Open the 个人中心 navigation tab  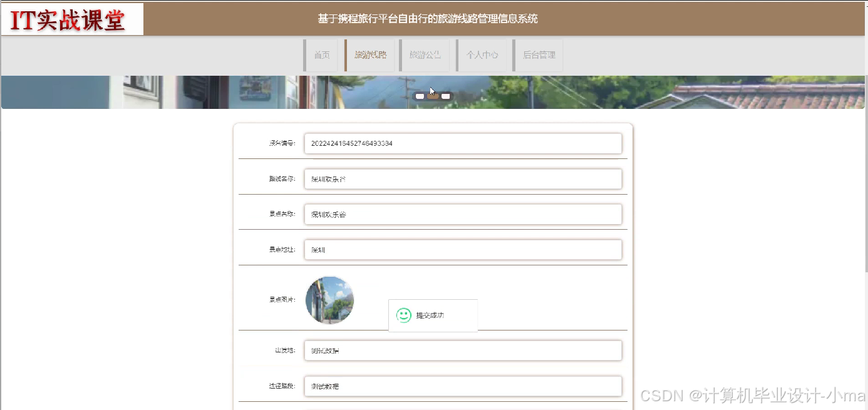(x=482, y=55)
